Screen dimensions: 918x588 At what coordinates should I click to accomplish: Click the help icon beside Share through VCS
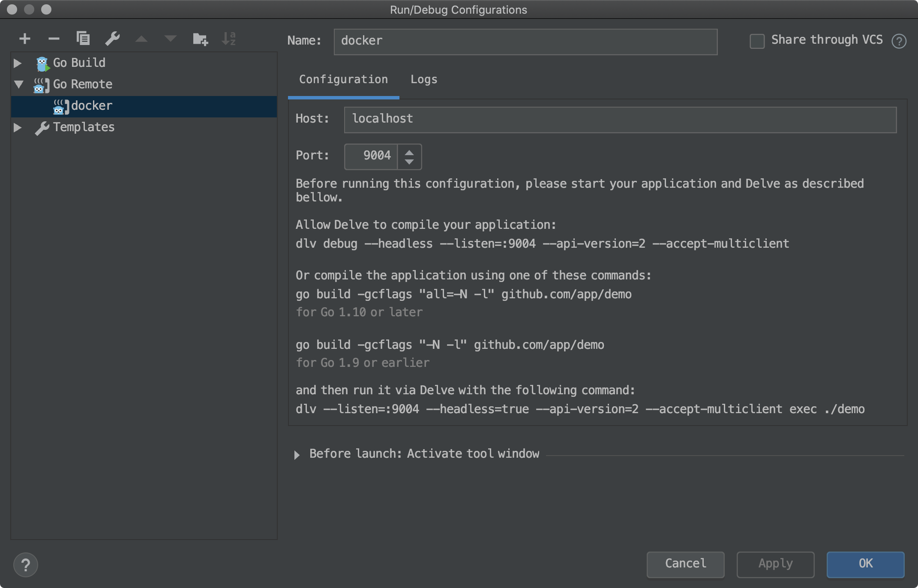click(899, 42)
